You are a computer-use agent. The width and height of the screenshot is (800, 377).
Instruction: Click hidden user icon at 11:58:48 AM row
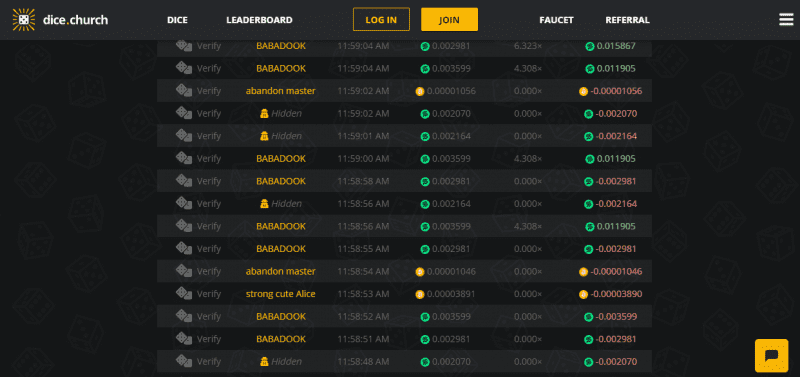click(264, 362)
